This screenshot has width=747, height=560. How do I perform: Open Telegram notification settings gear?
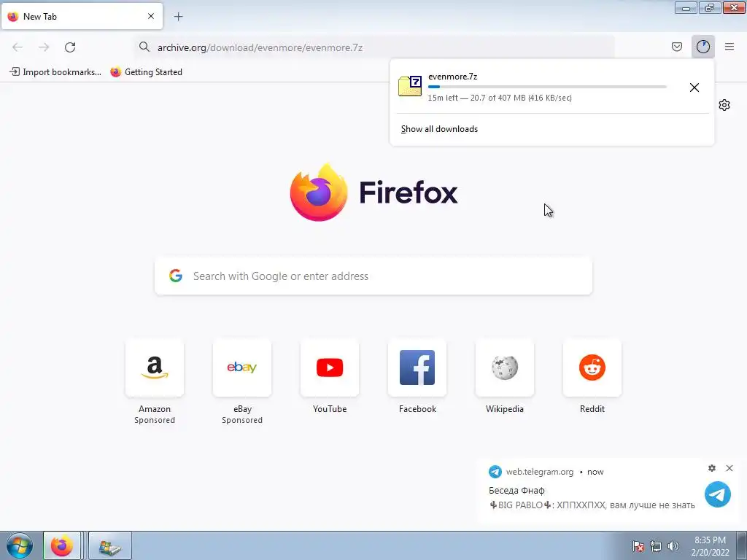pos(712,468)
